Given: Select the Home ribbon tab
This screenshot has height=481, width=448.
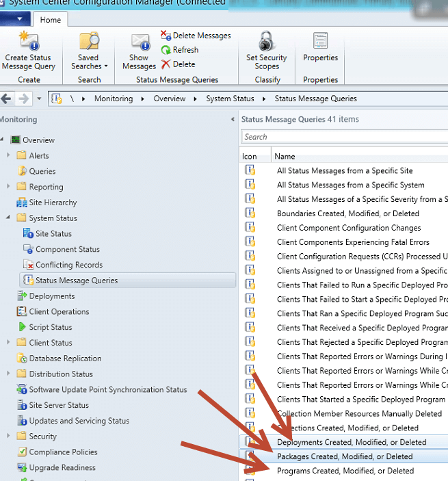Looking at the screenshot, I should pyautogui.click(x=51, y=20).
